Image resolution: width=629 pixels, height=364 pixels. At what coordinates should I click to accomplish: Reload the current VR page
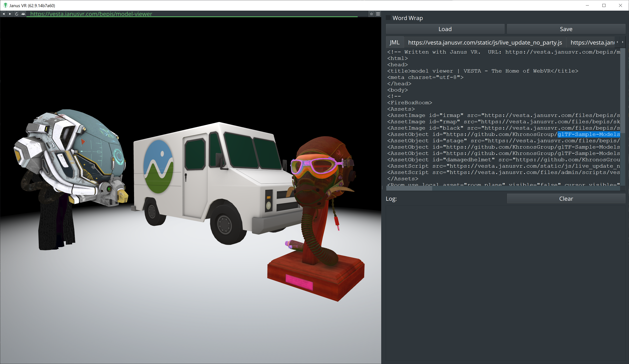(x=17, y=14)
